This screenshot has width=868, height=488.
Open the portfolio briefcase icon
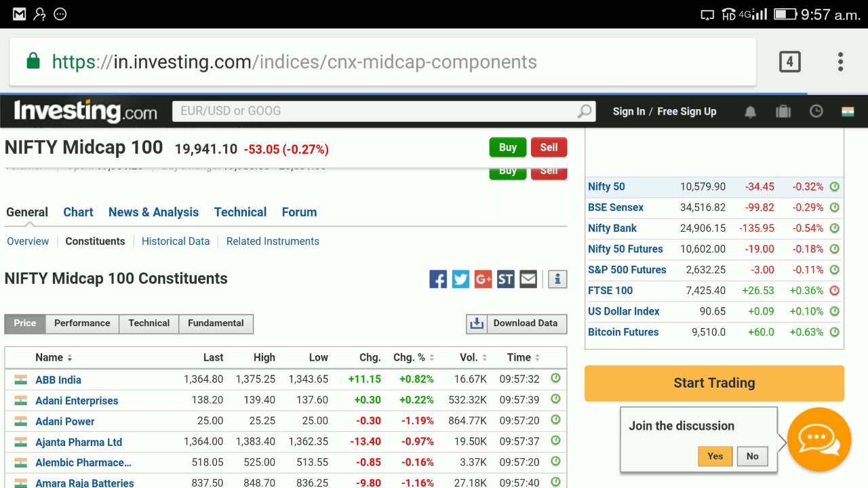783,112
